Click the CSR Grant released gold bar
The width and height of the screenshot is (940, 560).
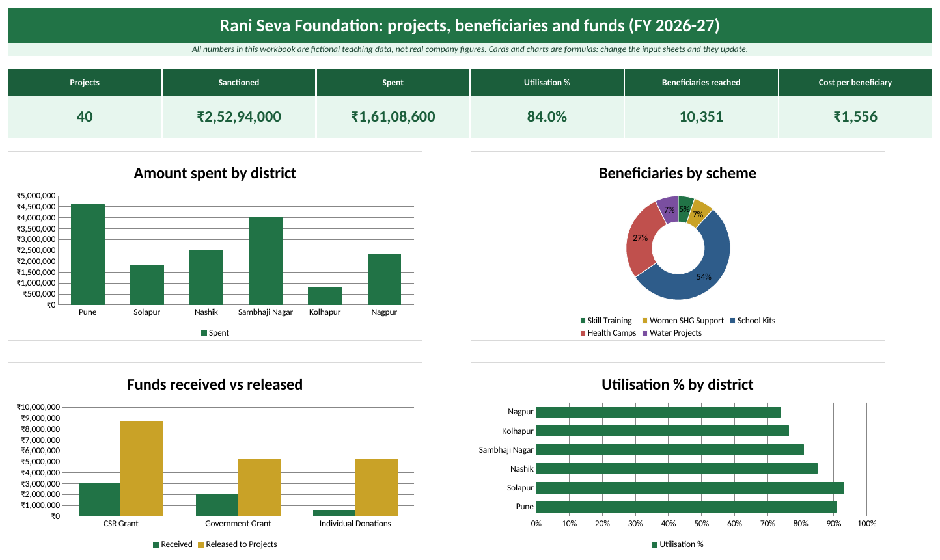point(142,469)
